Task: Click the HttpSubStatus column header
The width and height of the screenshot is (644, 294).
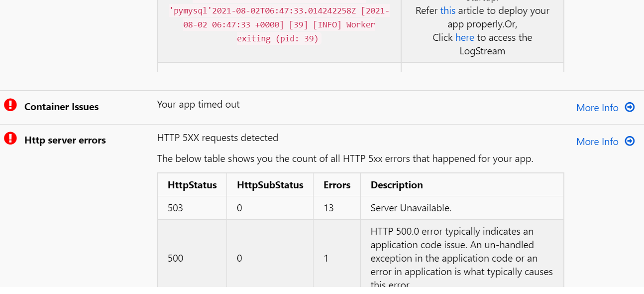Action: [x=270, y=185]
